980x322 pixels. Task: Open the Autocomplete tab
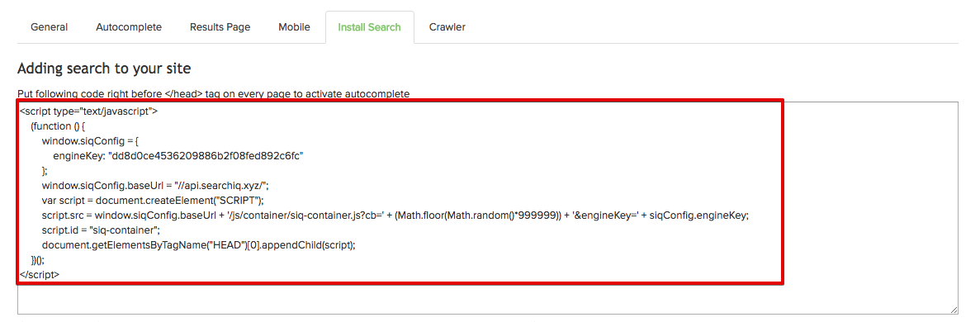click(129, 27)
